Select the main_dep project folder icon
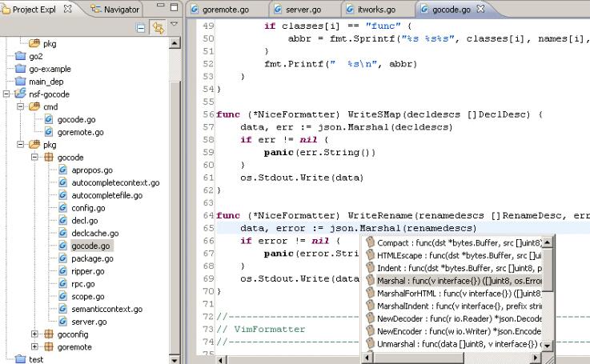Viewport: 590px width, 364px height. click(x=20, y=82)
